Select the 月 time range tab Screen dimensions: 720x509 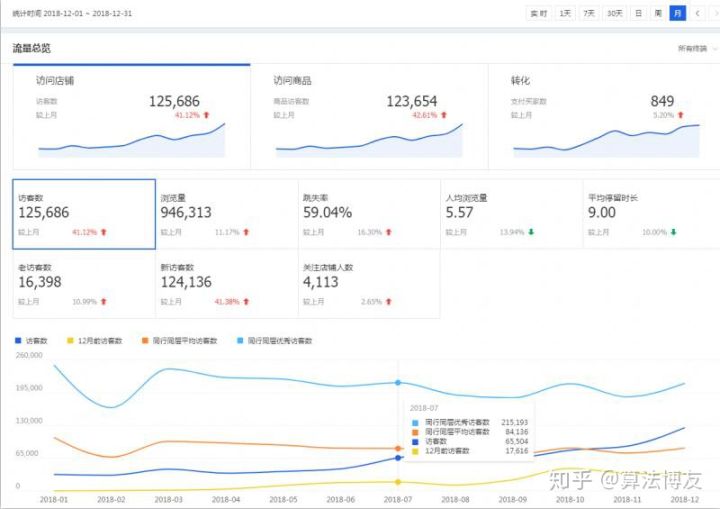coord(677,13)
